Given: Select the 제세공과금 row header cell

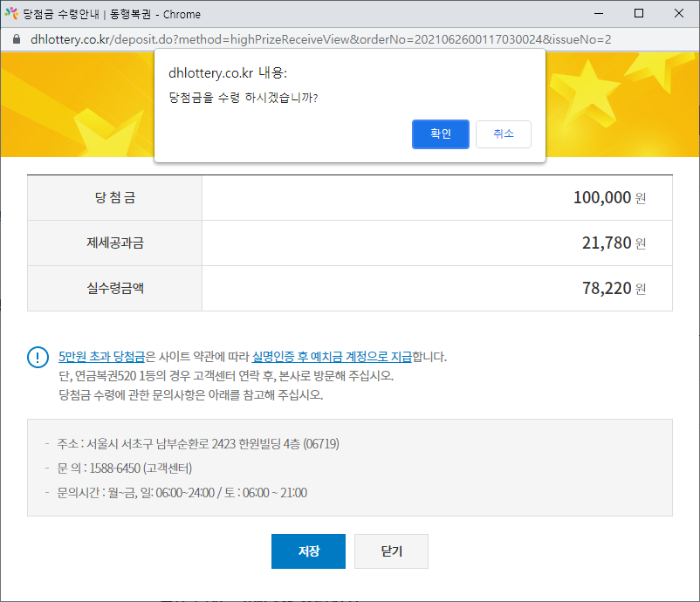Looking at the screenshot, I should point(114,243).
